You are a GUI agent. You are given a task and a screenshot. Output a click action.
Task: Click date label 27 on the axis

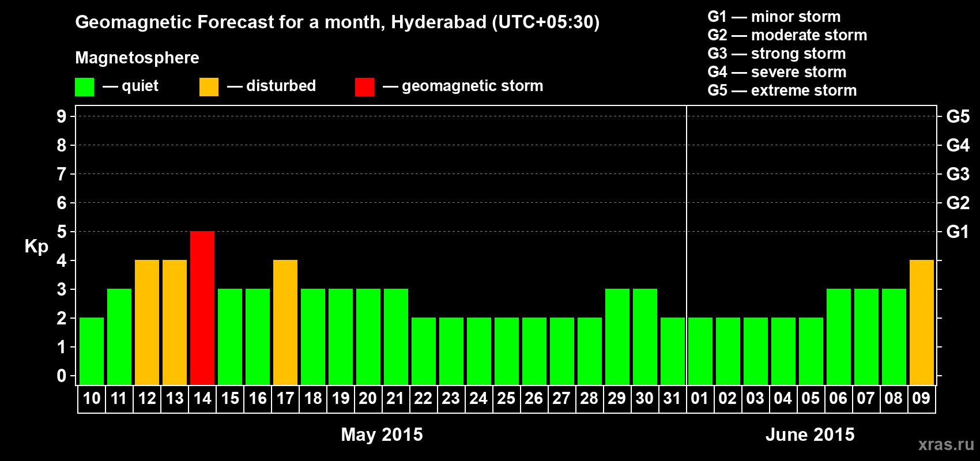pyautogui.click(x=562, y=399)
